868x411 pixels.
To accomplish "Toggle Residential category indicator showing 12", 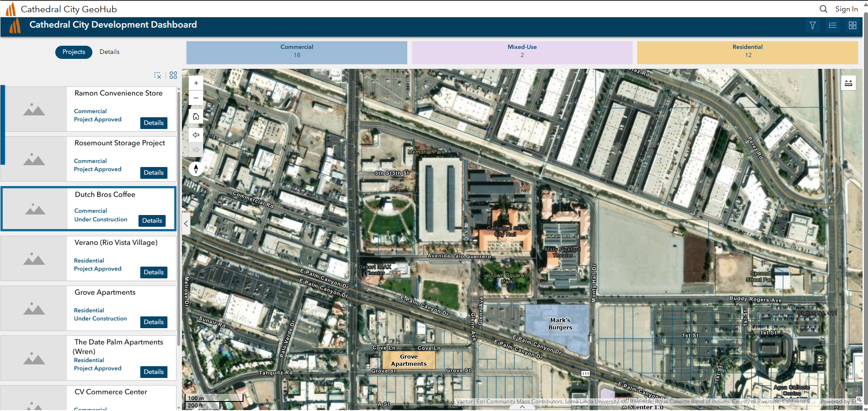I will pyautogui.click(x=747, y=53).
